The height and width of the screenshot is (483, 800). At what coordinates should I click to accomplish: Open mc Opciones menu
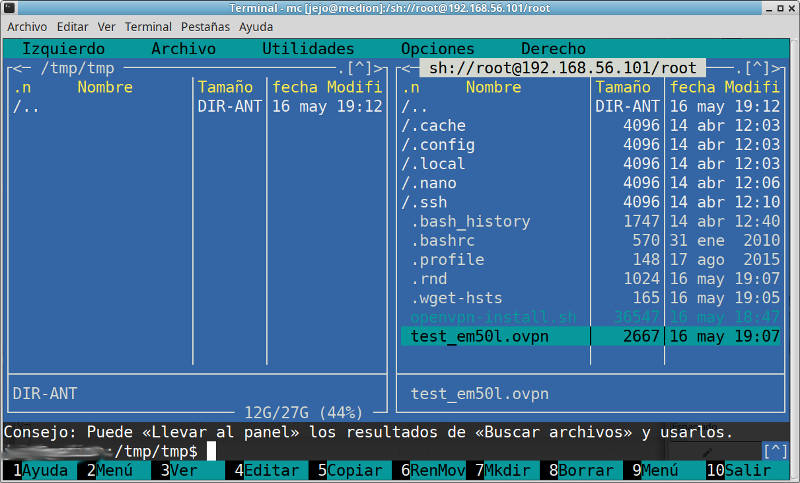click(x=438, y=49)
